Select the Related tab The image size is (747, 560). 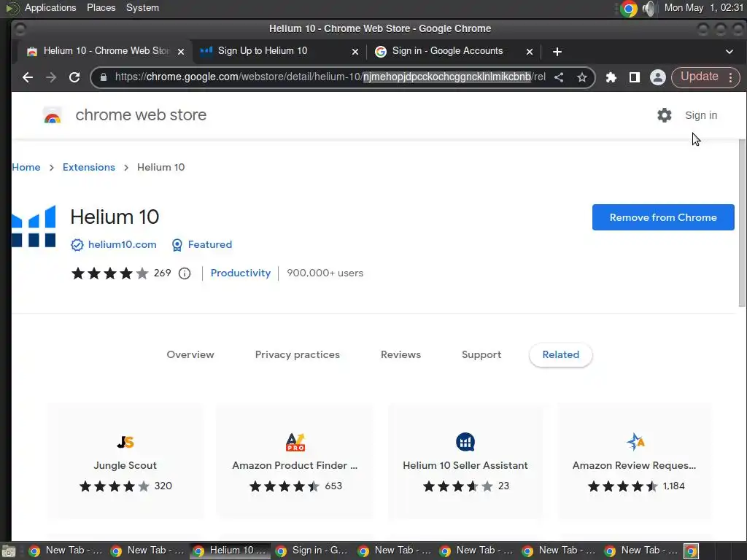click(x=561, y=355)
